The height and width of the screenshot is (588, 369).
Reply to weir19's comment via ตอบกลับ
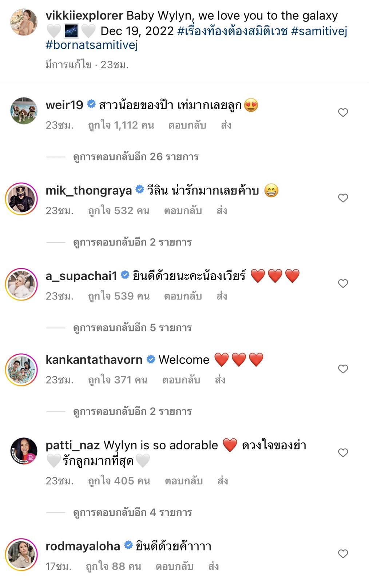[187, 125]
